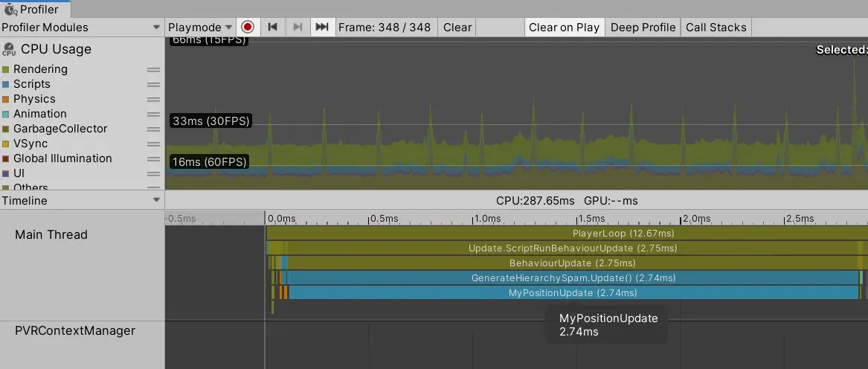Image resolution: width=868 pixels, height=369 pixels.
Task: Click the CPU Usage module icon
Action: click(9, 49)
